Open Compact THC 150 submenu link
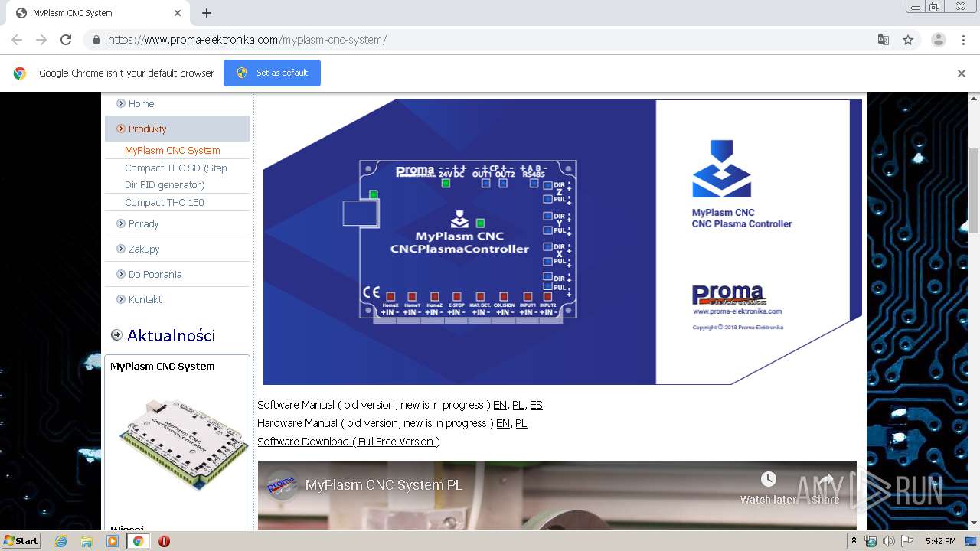 pyautogui.click(x=165, y=202)
